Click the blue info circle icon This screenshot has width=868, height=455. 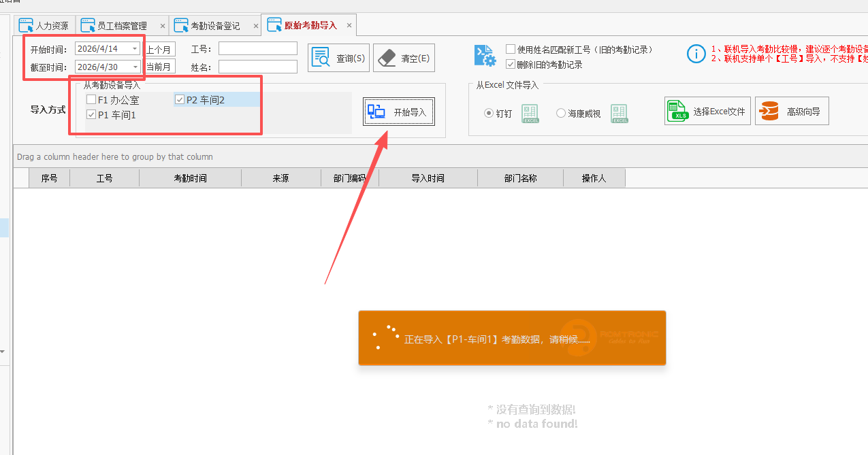pos(696,54)
